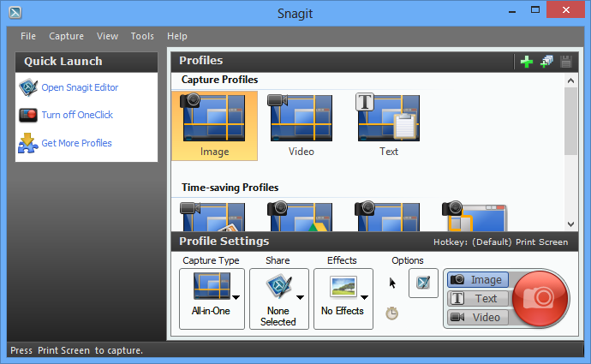Screen dimensions: 591x364
Task: Click the OneClick red toggle icon
Action: [28, 115]
